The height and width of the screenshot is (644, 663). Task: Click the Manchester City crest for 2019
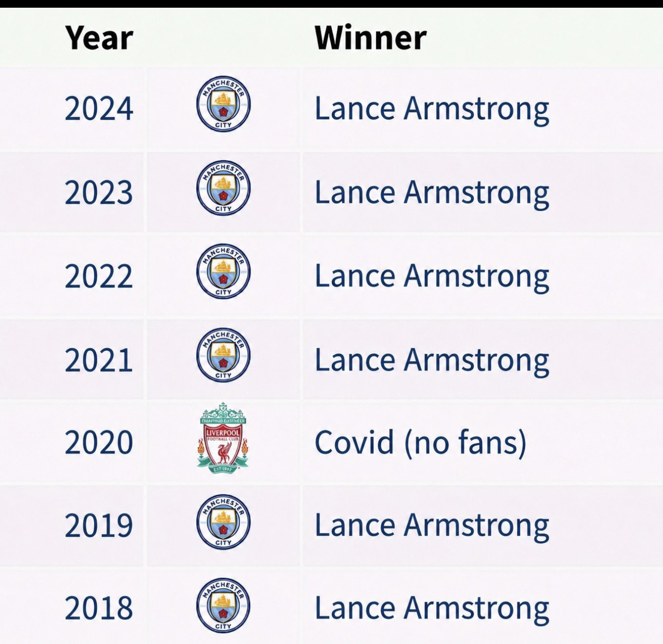pos(223,521)
